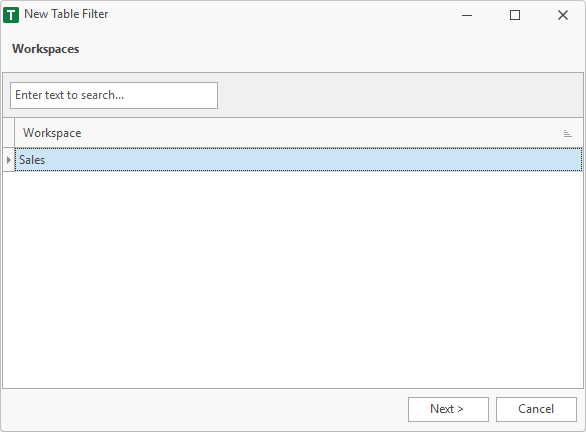Click the Sales text in the grid
Screen dimensions: 586x432
(32, 160)
